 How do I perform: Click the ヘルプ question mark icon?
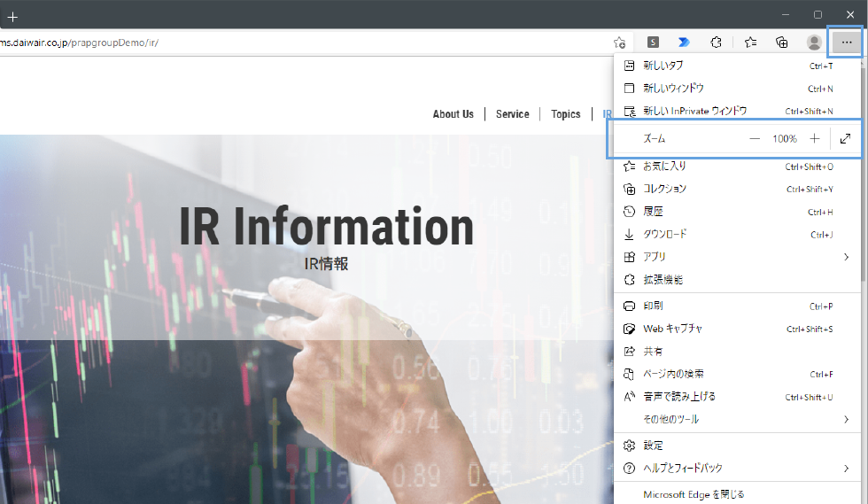[629, 468]
